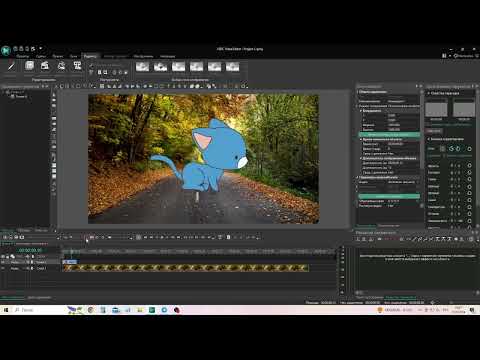
Task: Open the Инструменты ribbon tab
Action: [x=143, y=56]
